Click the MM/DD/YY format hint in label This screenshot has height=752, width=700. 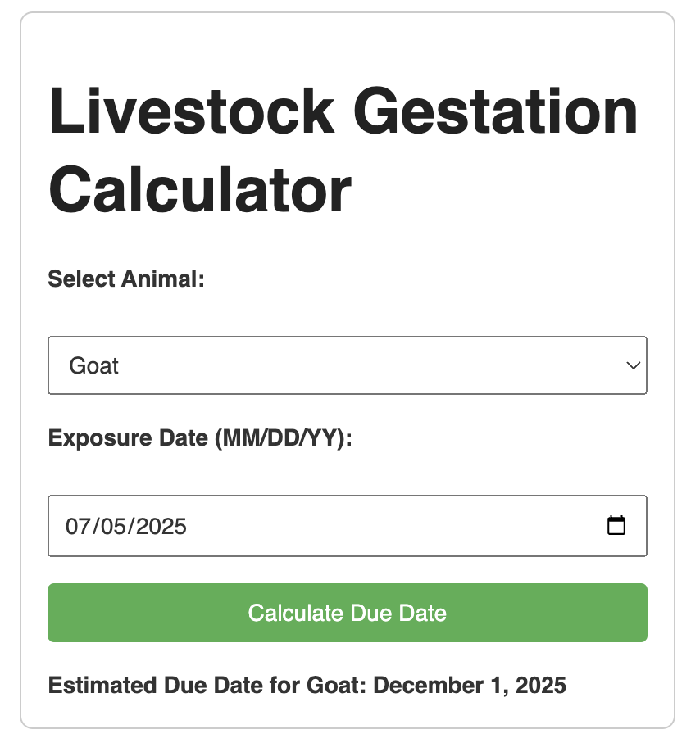click(x=284, y=438)
